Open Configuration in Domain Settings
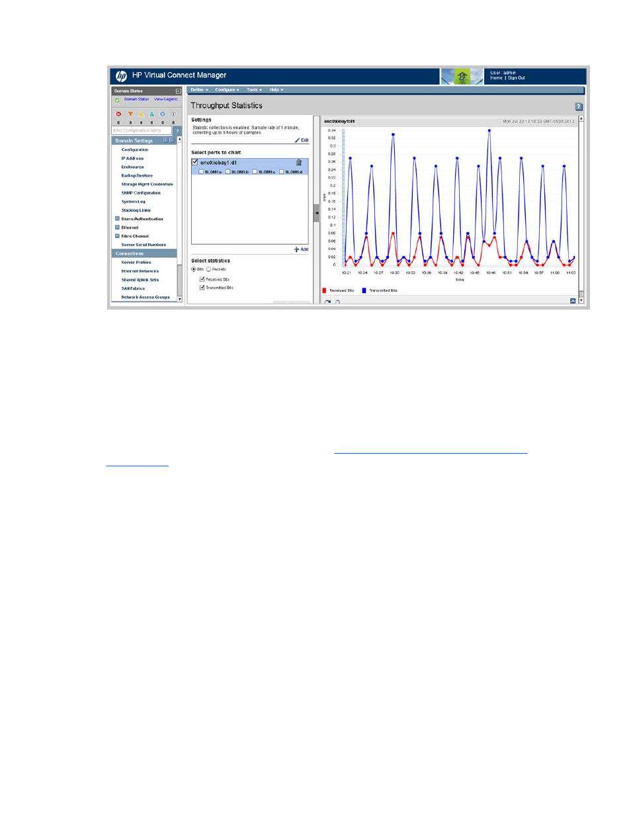 [135, 150]
